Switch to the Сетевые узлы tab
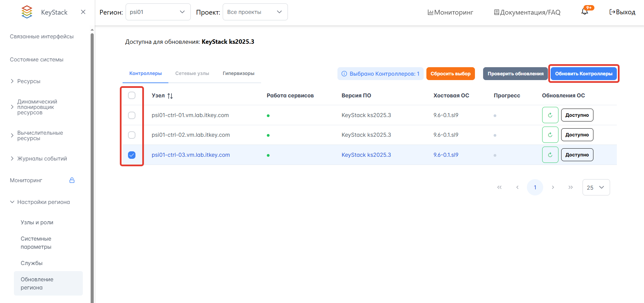 (x=192, y=73)
